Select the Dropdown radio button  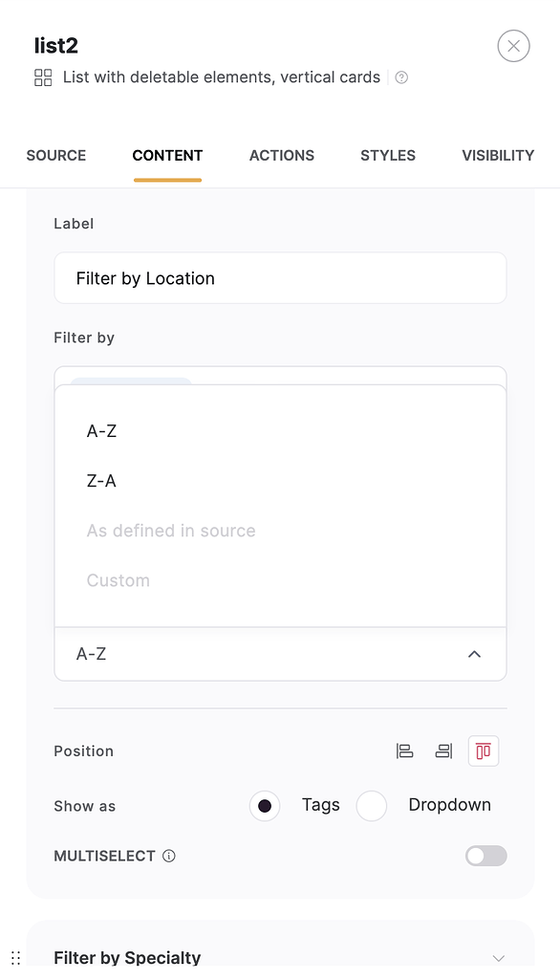[371, 806]
